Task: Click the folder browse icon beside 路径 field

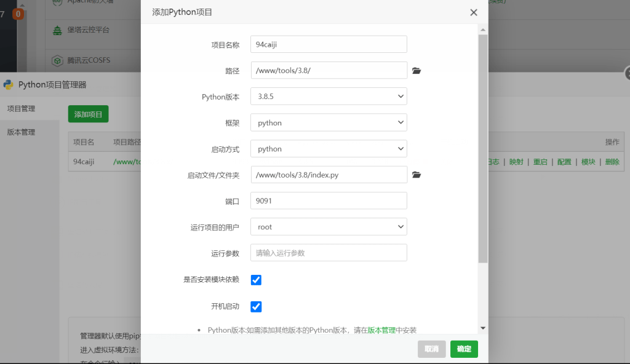Action: (x=416, y=70)
